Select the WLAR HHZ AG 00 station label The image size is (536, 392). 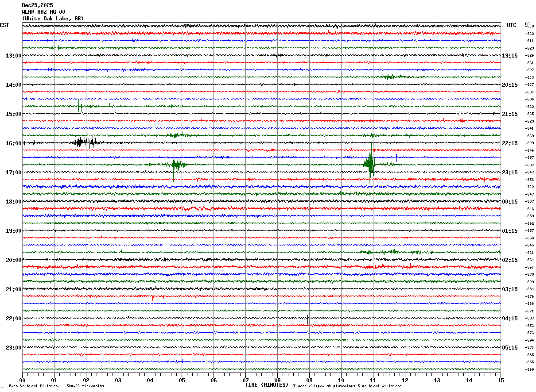pos(43,12)
